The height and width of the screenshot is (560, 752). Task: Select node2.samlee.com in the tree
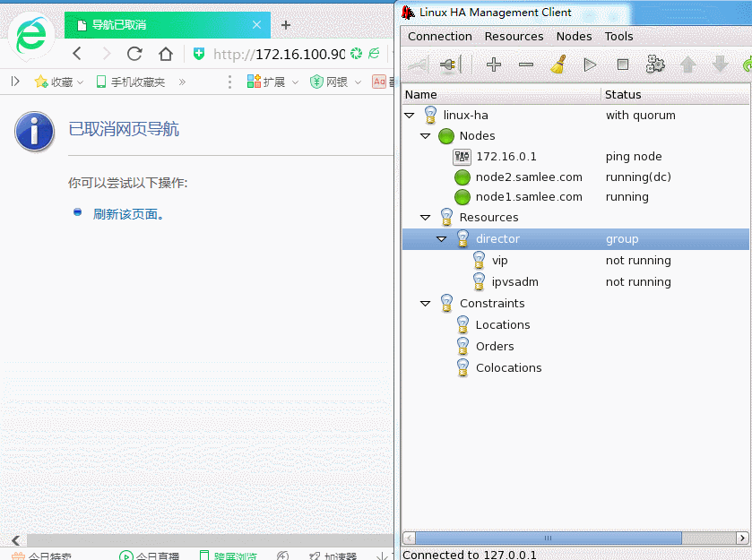[x=529, y=177]
